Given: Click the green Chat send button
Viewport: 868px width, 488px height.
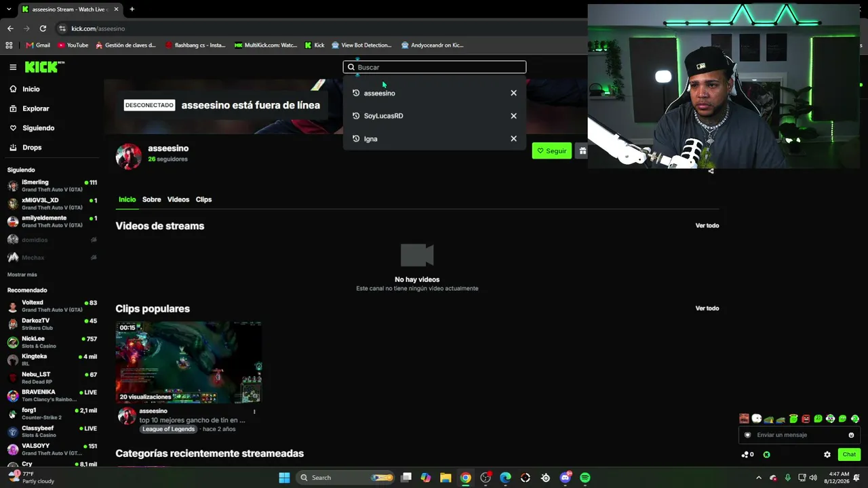Looking at the screenshot, I should (x=849, y=455).
